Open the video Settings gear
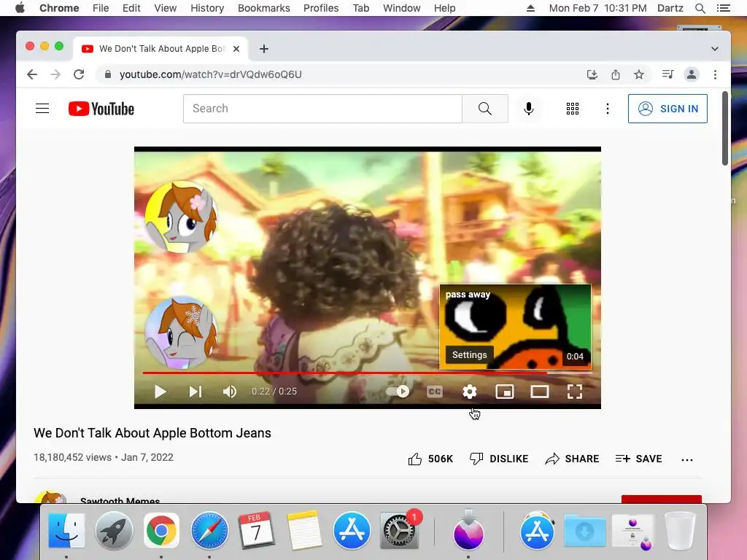747x560 pixels. click(x=470, y=392)
